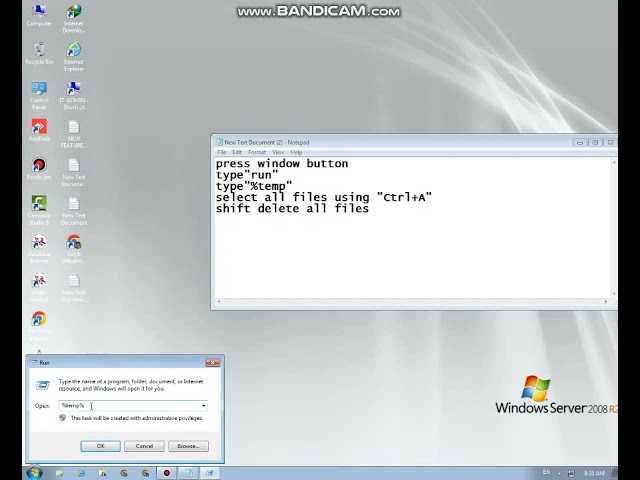Select the Internet Explorer desktop shortcut

[74, 57]
